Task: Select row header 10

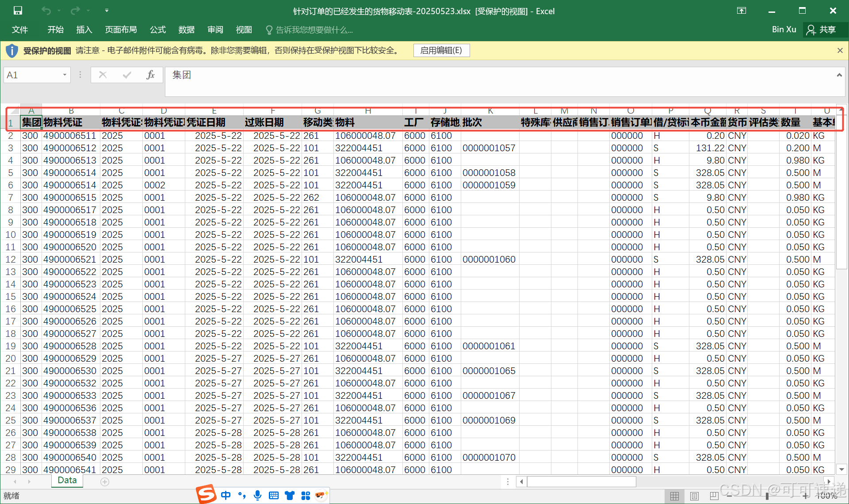Action: [x=11, y=235]
